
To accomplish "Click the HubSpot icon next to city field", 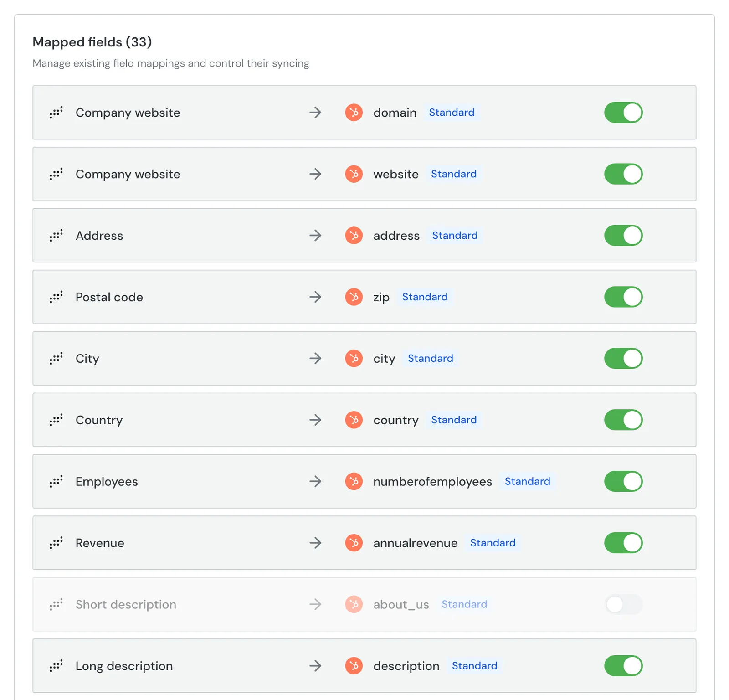I will coord(354,359).
